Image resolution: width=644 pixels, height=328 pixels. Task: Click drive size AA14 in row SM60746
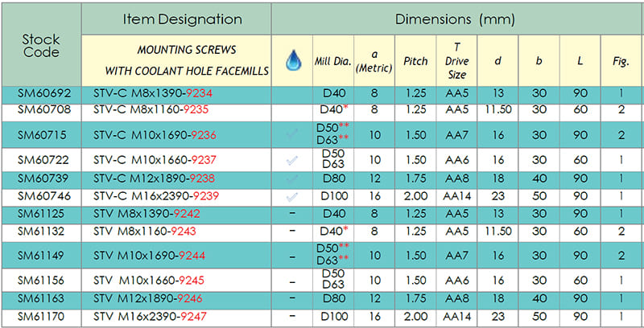pyautogui.click(x=456, y=195)
